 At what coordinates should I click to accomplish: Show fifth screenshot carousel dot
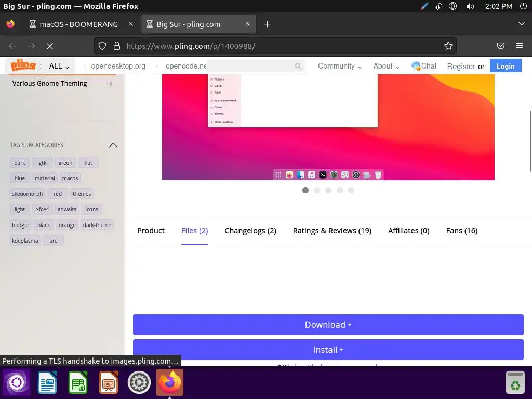351,190
